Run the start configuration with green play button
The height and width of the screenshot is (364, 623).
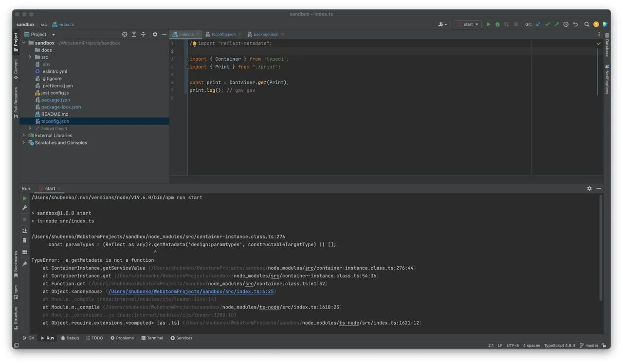point(488,24)
